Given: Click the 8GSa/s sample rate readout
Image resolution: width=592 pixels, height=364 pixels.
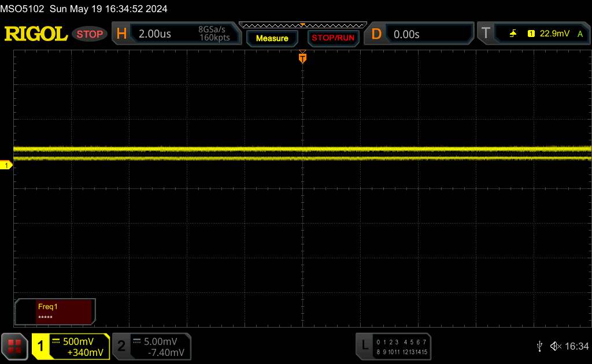Looking at the screenshot, I should coord(212,29).
